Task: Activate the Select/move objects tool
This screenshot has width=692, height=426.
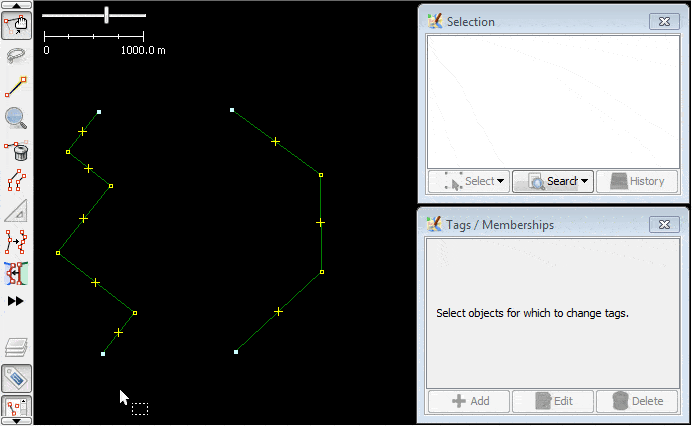Action: coord(16,25)
